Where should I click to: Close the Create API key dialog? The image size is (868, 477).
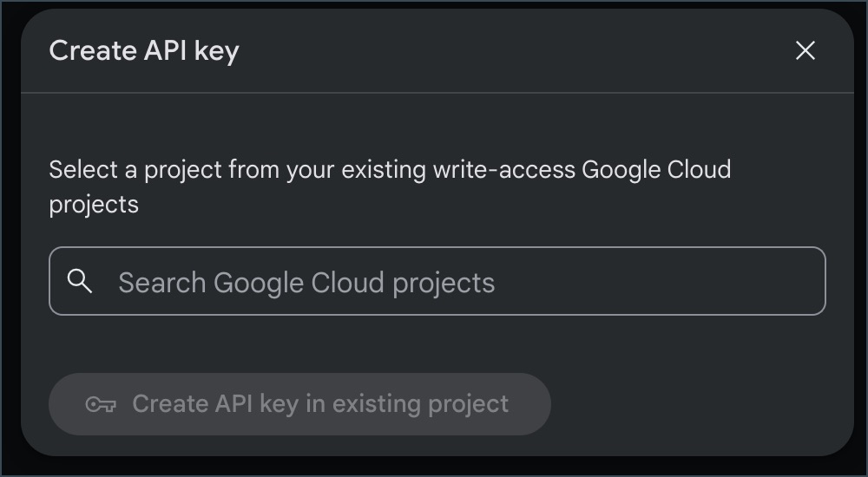pyautogui.click(x=805, y=50)
